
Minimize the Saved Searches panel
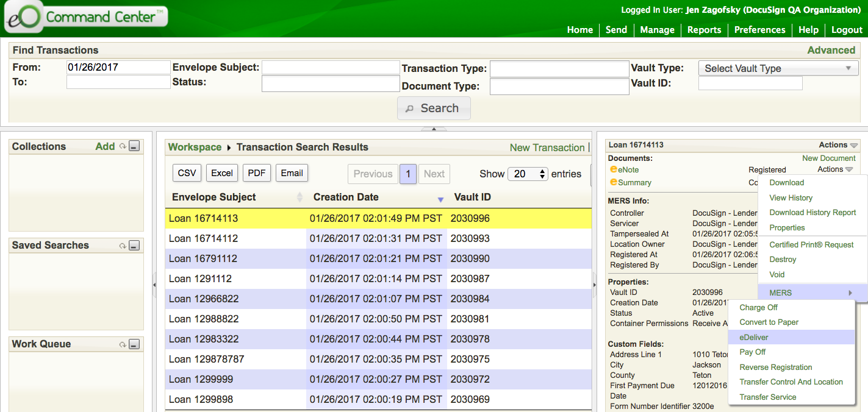[x=135, y=246]
